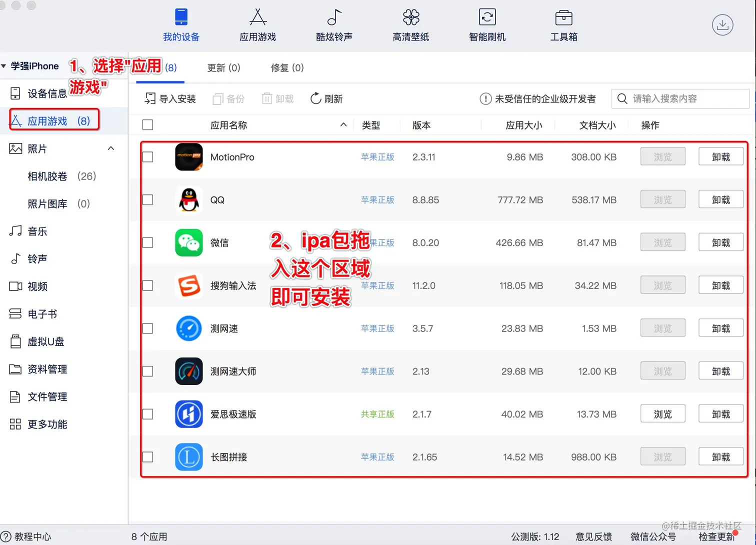Click the 爱思极速版 app icon
Image resolution: width=756 pixels, height=545 pixels.
189,414
